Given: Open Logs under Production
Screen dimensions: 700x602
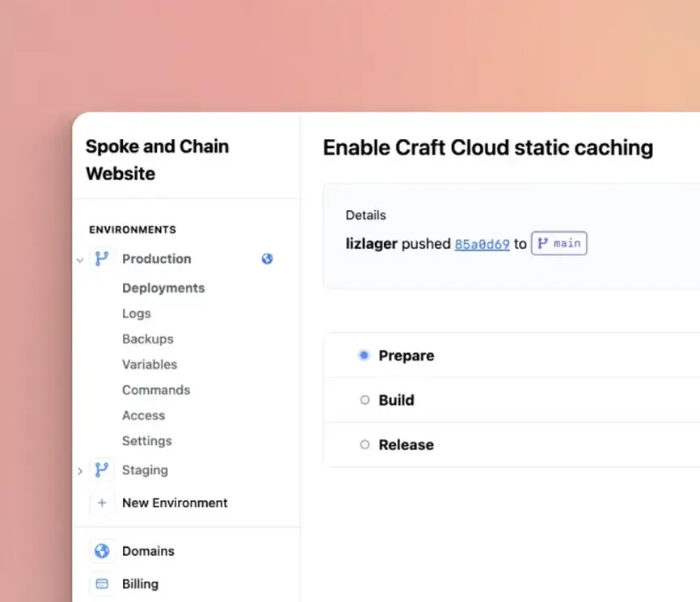Looking at the screenshot, I should (137, 314).
